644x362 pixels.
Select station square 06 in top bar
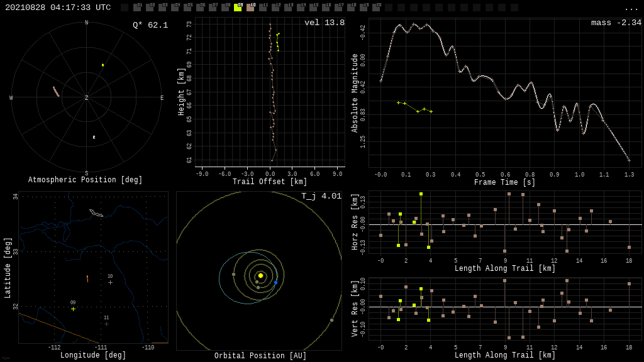tap(200, 8)
